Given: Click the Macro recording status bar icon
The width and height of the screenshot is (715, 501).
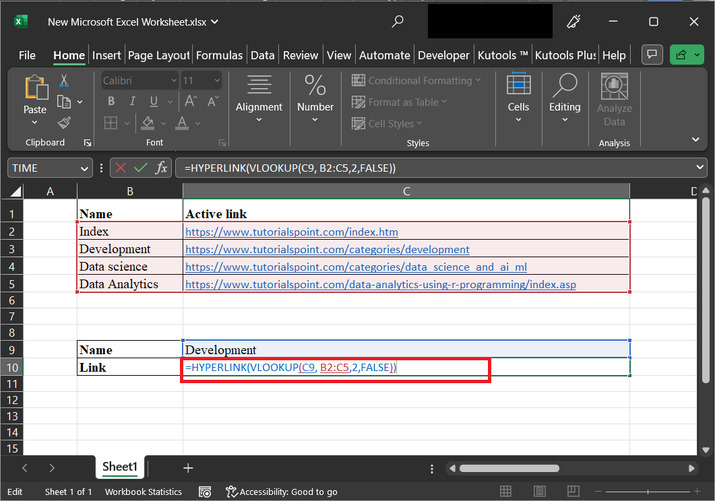Looking at the screenshot, I should point(205,492).
